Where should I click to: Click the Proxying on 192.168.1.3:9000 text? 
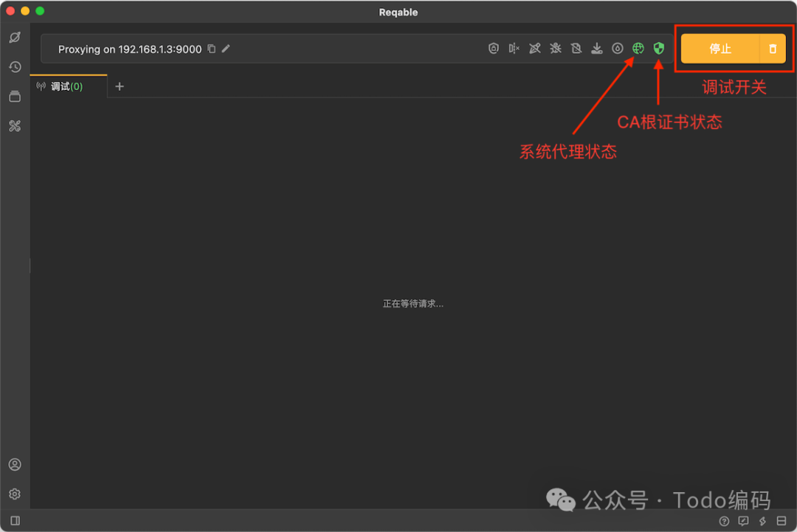130,49
